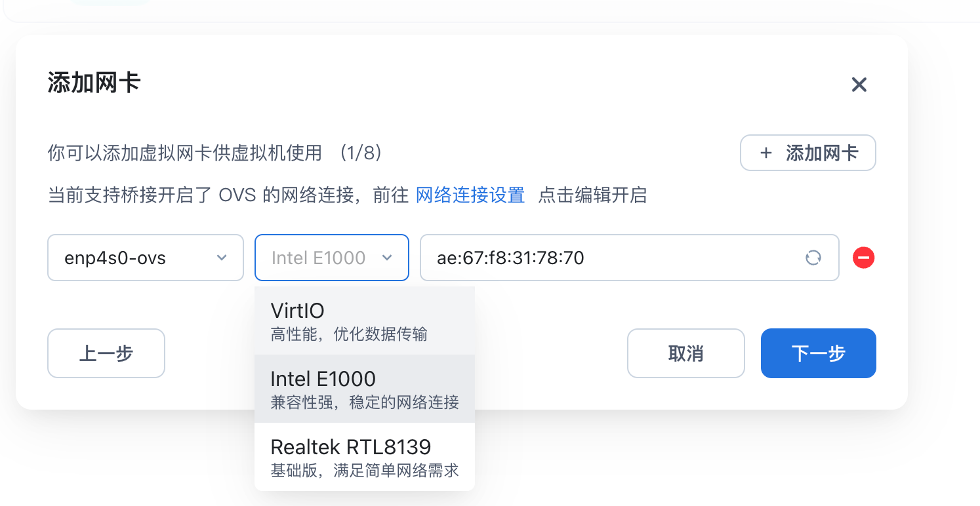
Task: Proceed with the blue 下一步 button
Action: point(819,353)
